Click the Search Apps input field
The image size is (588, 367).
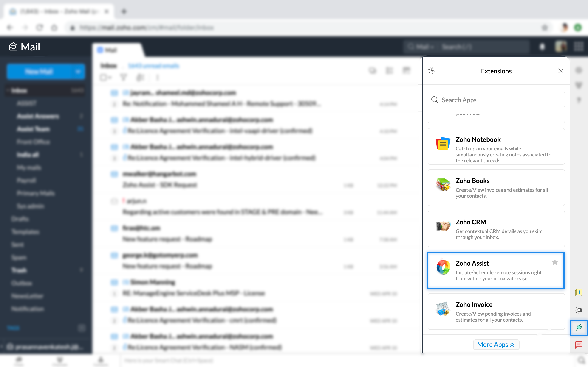496,99
